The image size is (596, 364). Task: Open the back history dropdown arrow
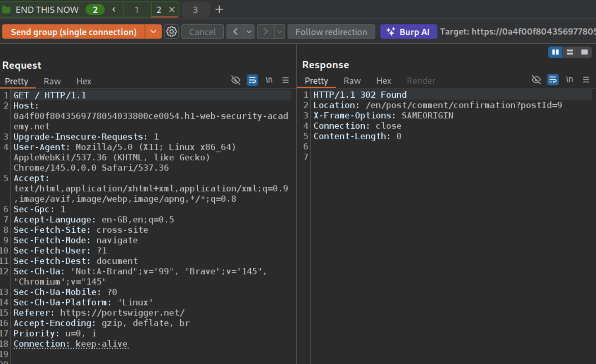(x=249, y=31)
